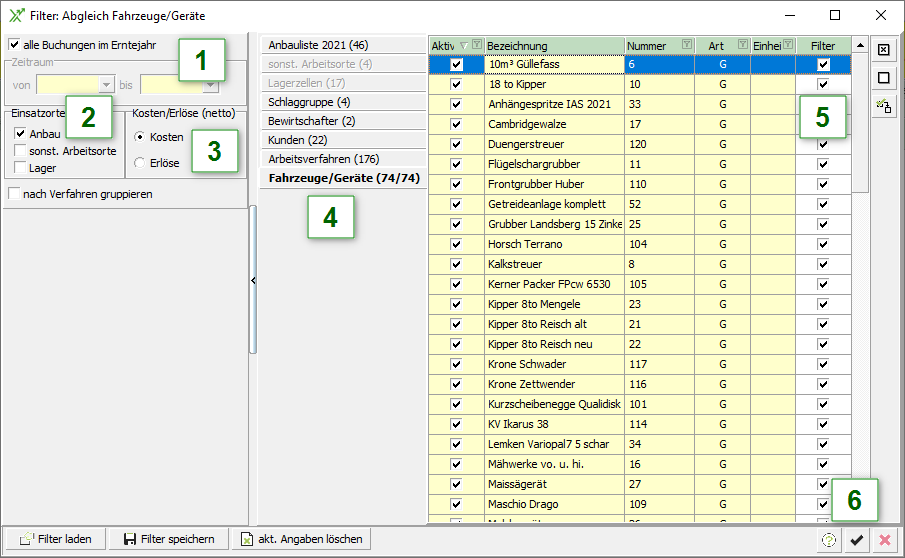
Task: Check 'nach Verfahren gruppieren'
Action: point(14,194)
